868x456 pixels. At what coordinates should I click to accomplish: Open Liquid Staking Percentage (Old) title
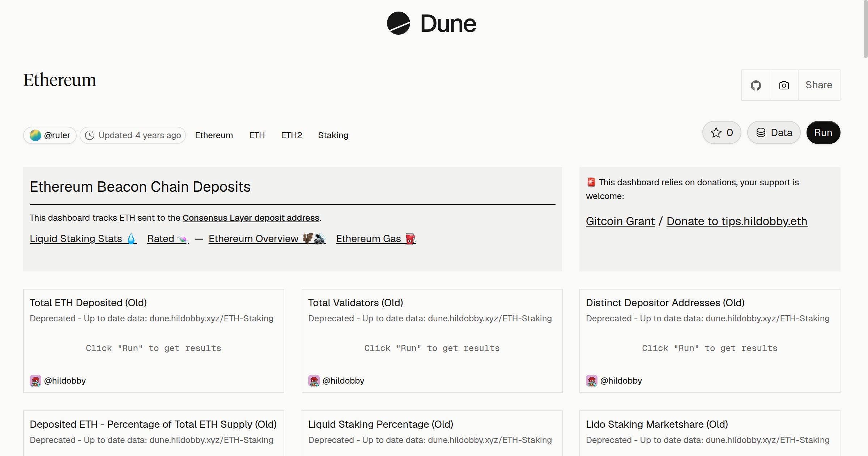point(380,425)
